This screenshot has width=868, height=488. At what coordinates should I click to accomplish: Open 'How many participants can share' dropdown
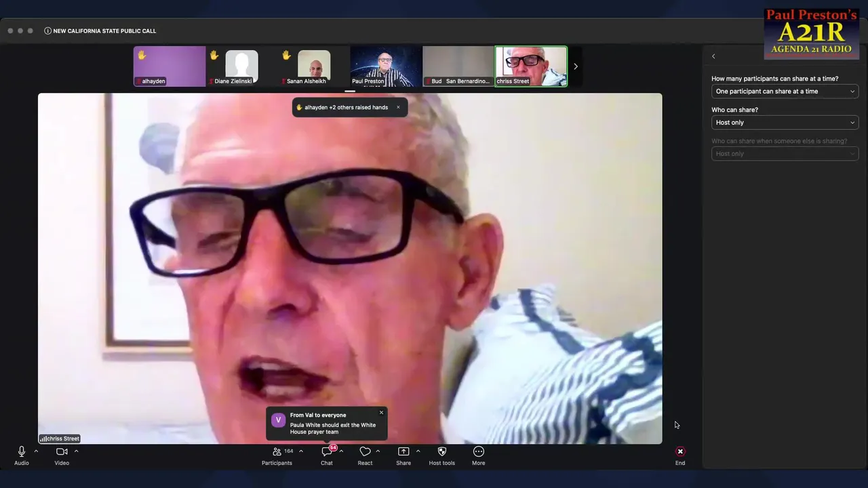pos(785,91)
